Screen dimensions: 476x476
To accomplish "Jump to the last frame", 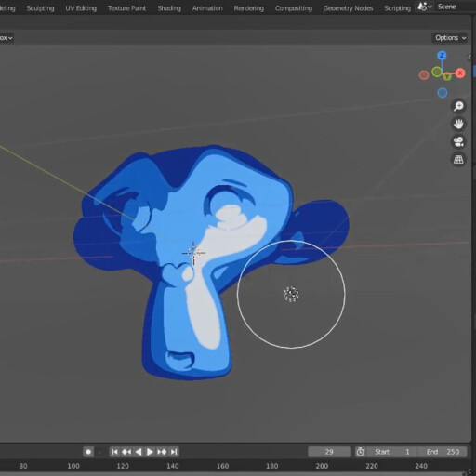I will click(174, 452).
